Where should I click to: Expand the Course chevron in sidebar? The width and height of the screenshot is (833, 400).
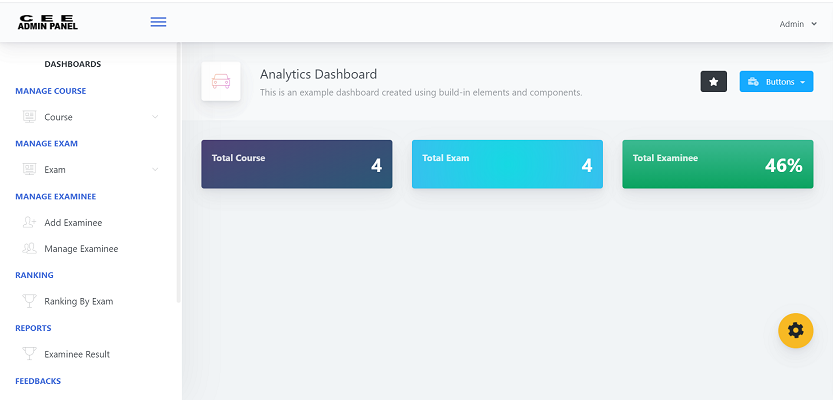[x=155, y=117]
